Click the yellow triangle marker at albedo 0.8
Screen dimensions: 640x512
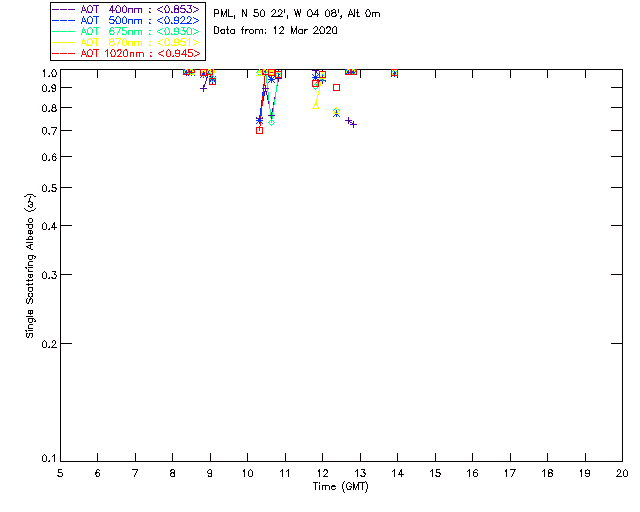[316, 106]
